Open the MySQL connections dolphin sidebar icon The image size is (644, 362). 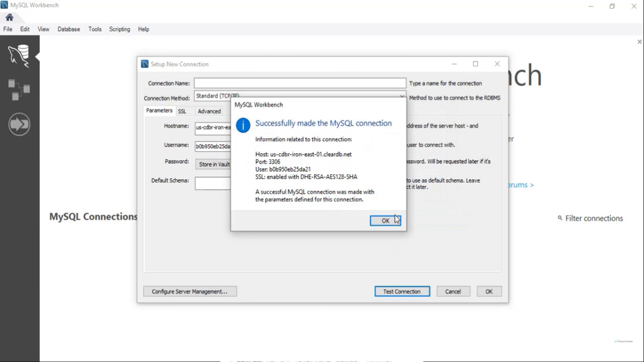coord(19,56)
